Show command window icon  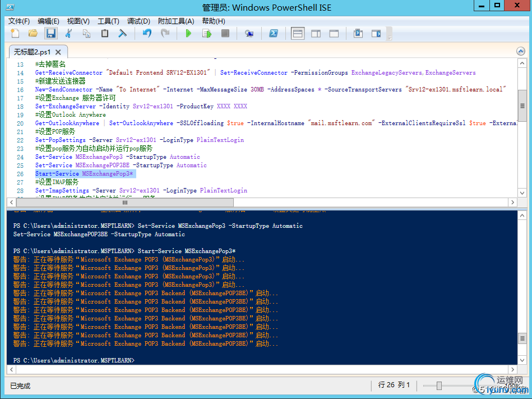pyautogui.click(x=358, y=33)
